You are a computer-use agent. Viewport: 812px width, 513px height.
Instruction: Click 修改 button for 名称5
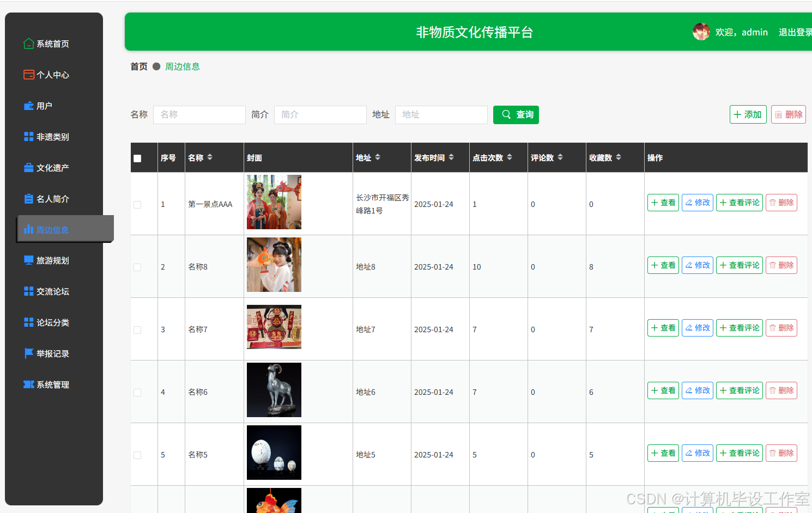click(698, 453)
